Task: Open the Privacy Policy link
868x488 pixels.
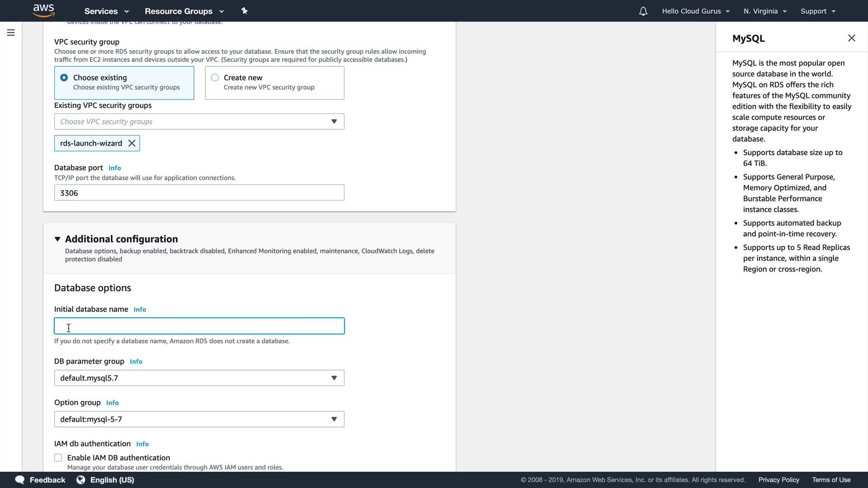Action: point(778,480)
